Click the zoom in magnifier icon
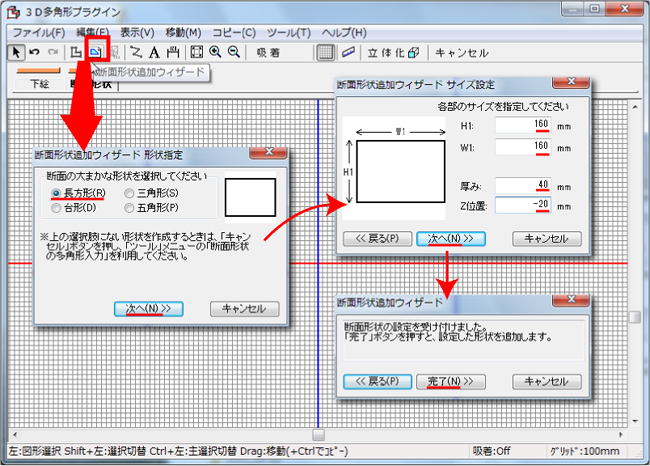The image size is (650, 466). (215, 52)
